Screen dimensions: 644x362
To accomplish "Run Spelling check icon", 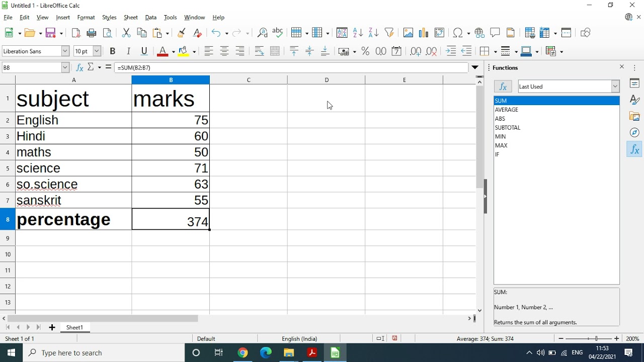I will 278,33.
